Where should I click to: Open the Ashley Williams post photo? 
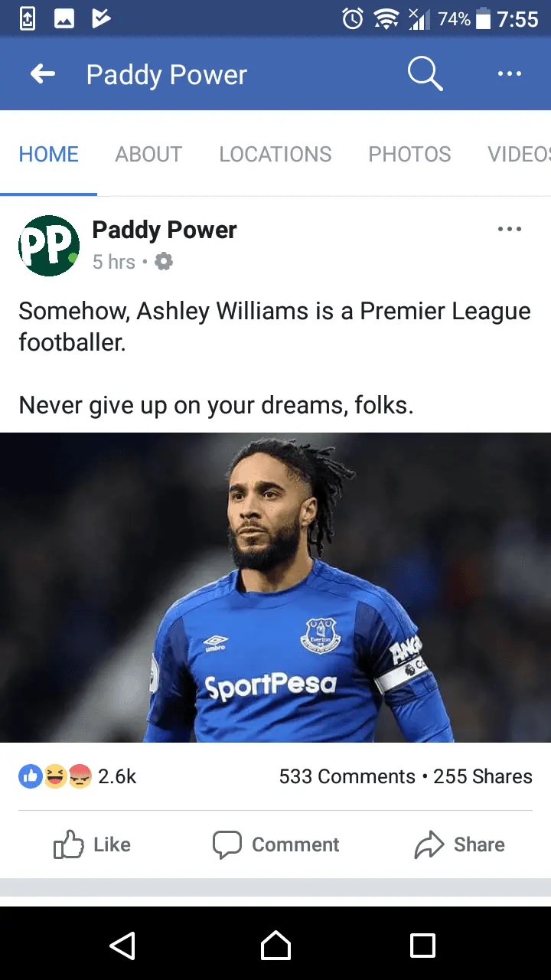(x=275, y=588)
